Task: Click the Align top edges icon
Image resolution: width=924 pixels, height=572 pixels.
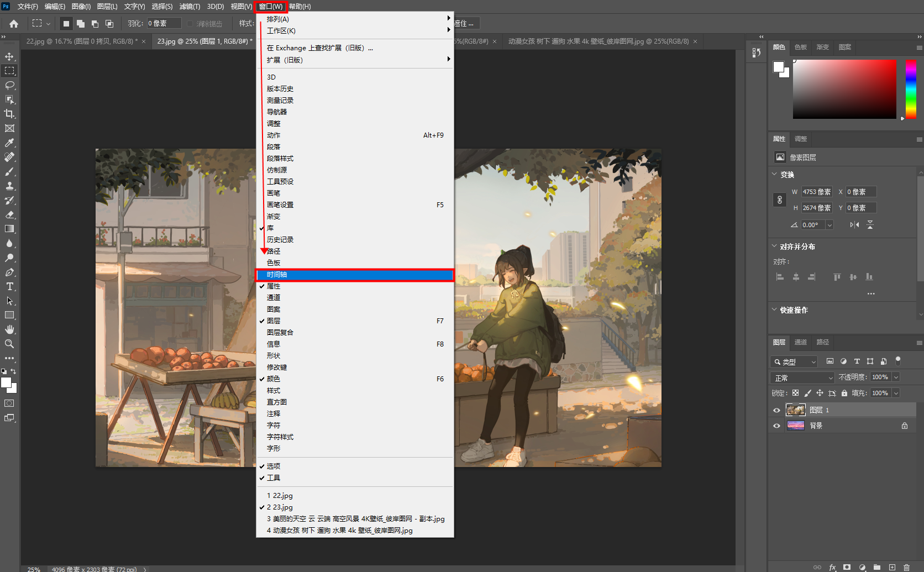Action: (837, 277)
